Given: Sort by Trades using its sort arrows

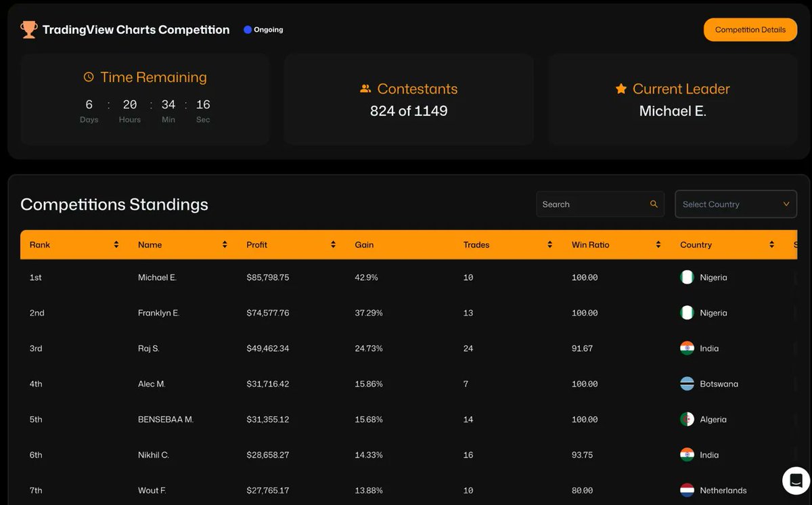Looking at the screenshot, I should [x=549, y=244].
